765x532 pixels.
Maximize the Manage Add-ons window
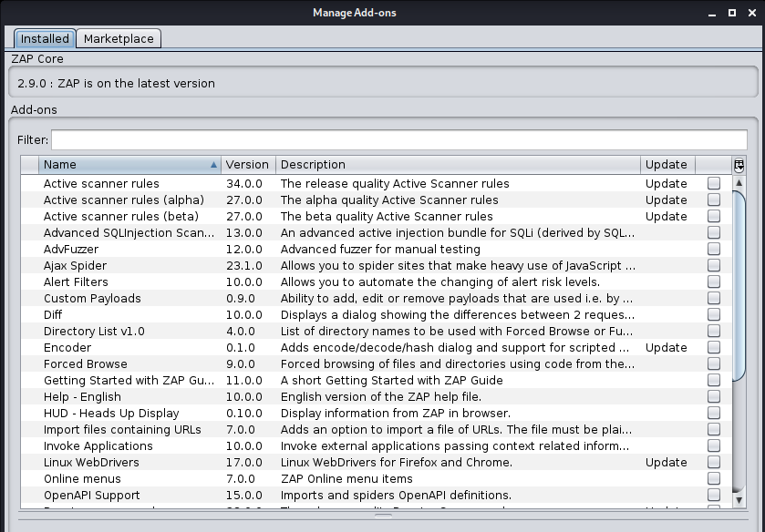point(732,13)
